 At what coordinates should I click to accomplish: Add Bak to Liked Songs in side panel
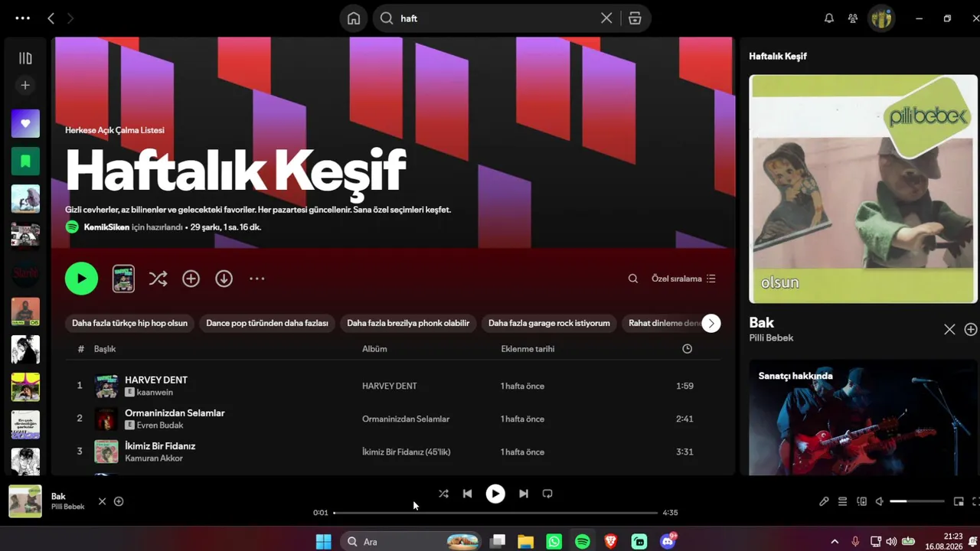(971, 329)
